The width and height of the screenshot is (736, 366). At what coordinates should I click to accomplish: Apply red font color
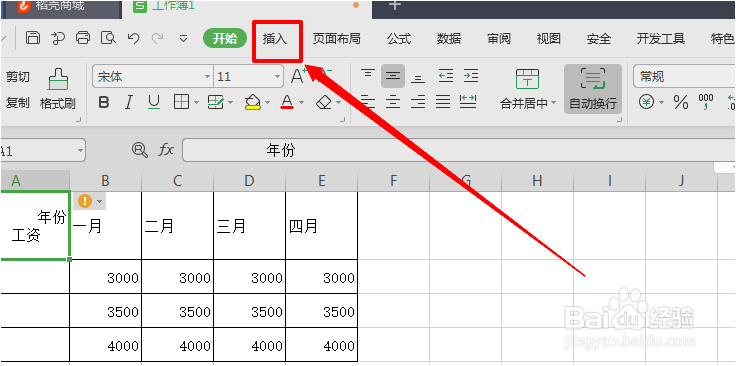pyautogui.click(x=287, y=102)
